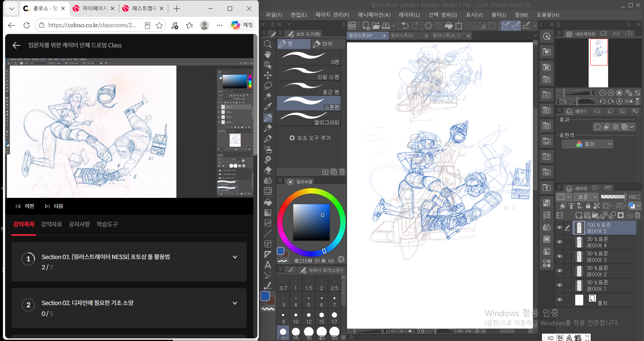Click the Redo arrow in command bar
Viewport: 644px width, 341px height.
click(x=415, y=26)
